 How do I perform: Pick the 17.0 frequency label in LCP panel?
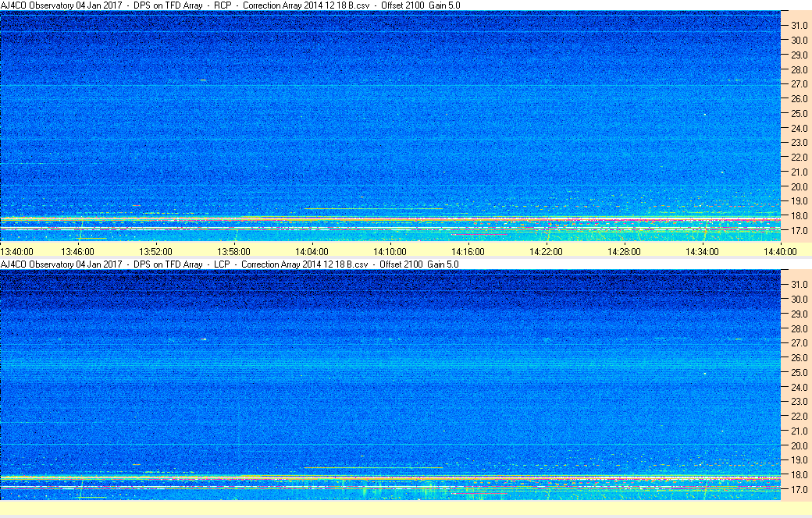pyautogui.click(x=799, y=490)
